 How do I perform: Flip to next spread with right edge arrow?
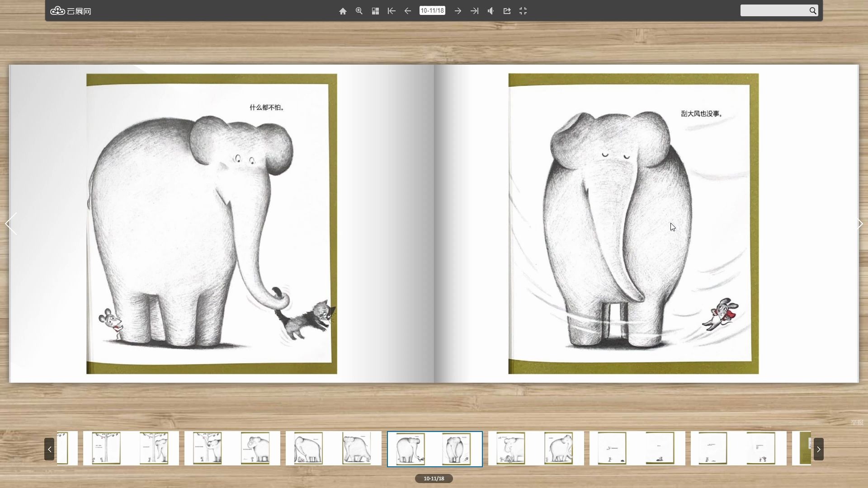(860, 224)
